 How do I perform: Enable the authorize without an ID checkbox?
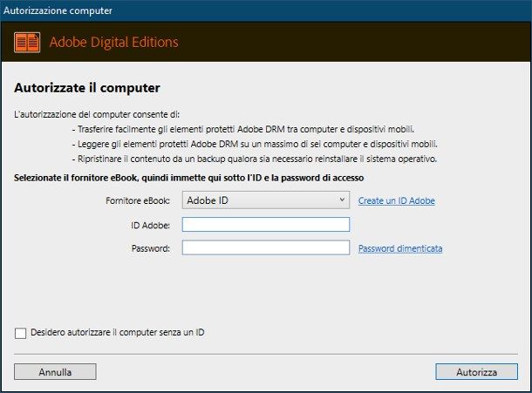pos(20,333)
